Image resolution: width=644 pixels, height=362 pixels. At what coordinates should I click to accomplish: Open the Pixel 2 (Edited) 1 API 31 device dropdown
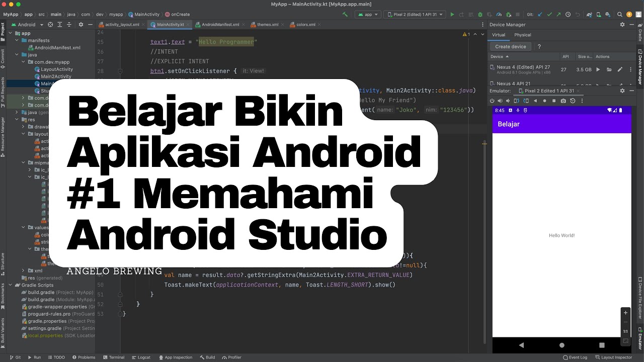pyautogui.click(x=415, y=15)
